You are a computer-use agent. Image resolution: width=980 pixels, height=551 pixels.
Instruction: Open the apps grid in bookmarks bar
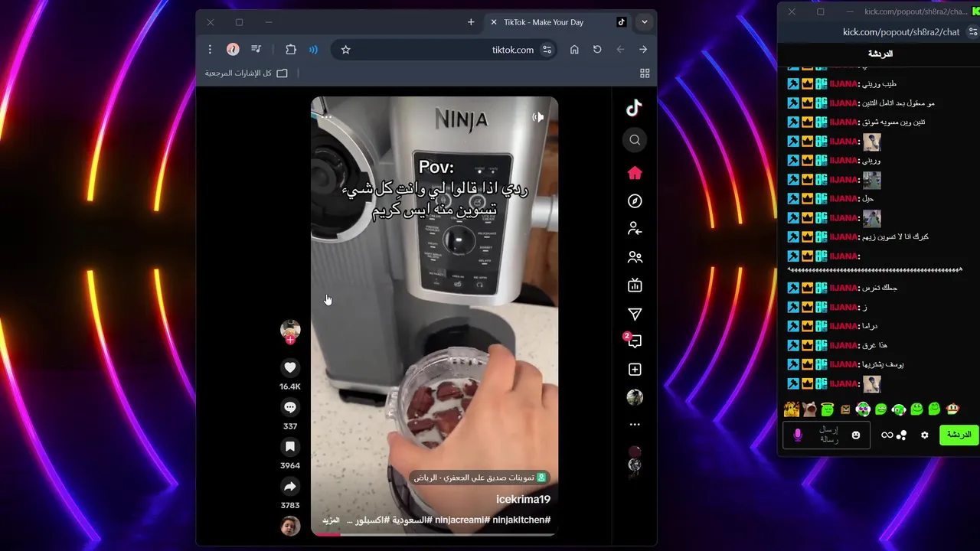click(x=645, y=73)
